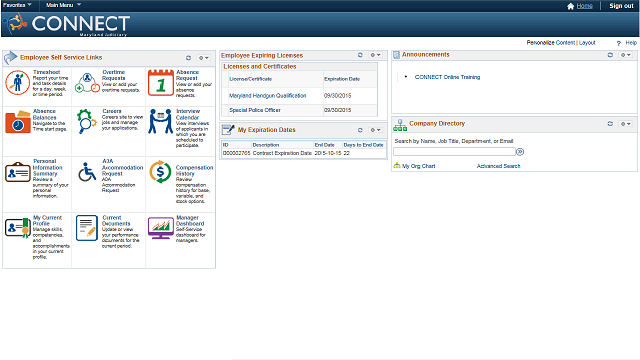Open the My Current Profile icon
This screenshot has height=360, width=640.
pos(18,228)
